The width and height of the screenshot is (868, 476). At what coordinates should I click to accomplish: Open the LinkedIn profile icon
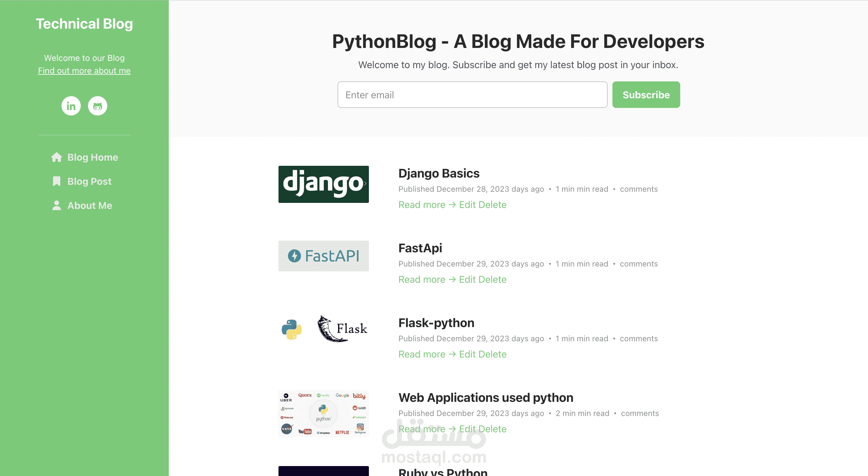71,106
